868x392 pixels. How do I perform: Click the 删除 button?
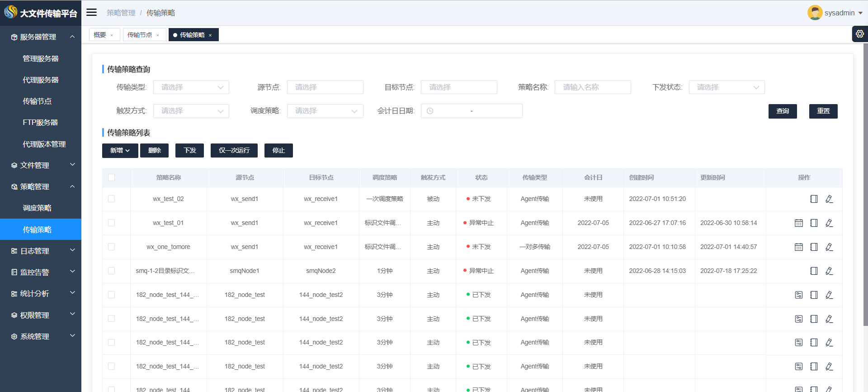pos(154,150)
